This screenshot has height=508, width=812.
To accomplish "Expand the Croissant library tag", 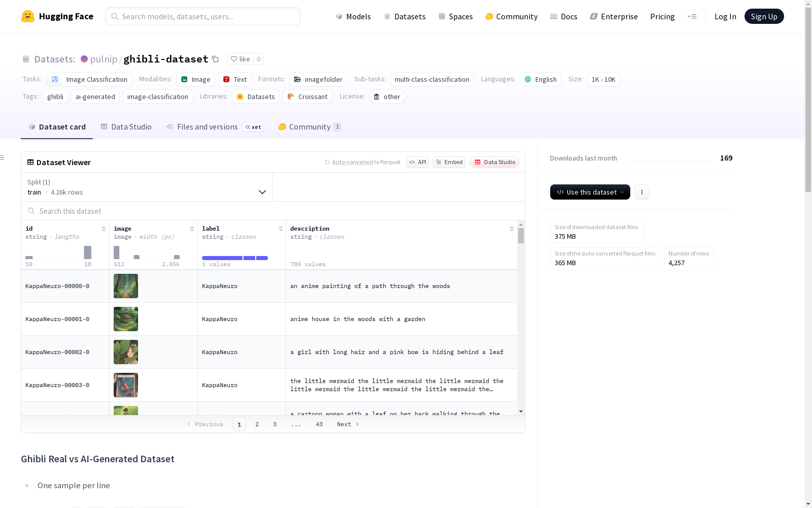I will (x=308, y=97).
